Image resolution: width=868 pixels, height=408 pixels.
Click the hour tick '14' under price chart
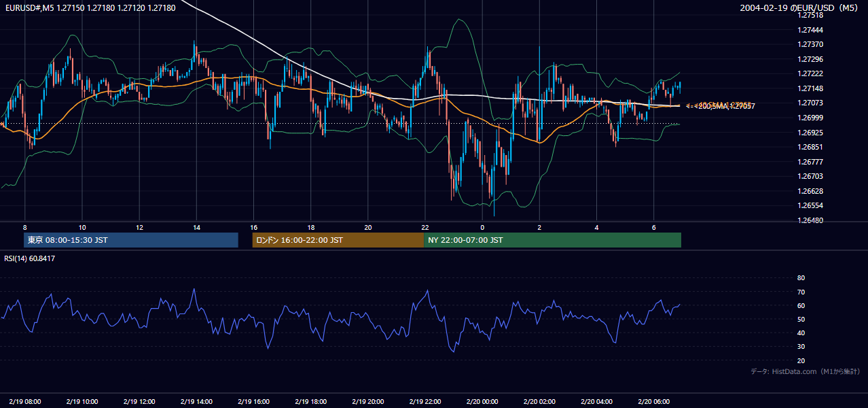(196, 227)
